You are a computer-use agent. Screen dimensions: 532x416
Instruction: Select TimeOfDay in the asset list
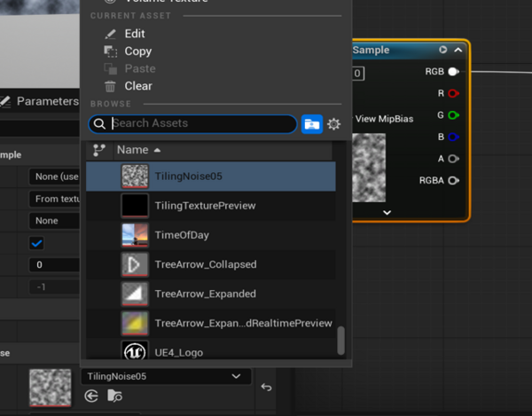tap(211, 235)
